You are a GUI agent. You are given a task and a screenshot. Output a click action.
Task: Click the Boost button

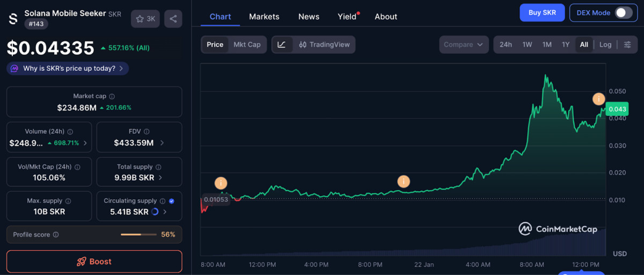(x=94, y=262)
